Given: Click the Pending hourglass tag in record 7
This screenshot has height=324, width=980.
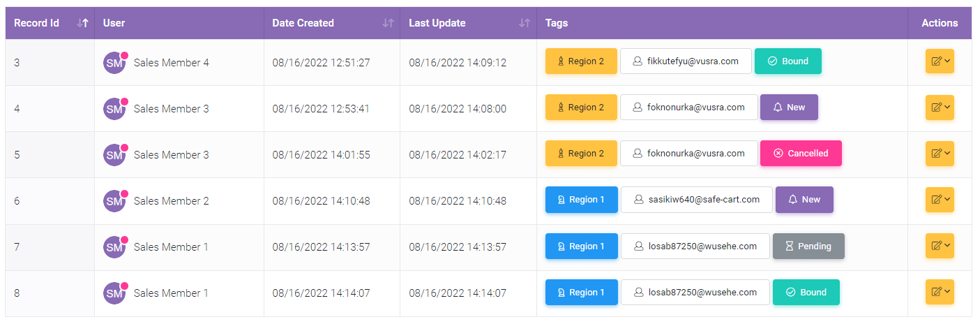Looking at the screenshot, I should click(x=808, y=246).
